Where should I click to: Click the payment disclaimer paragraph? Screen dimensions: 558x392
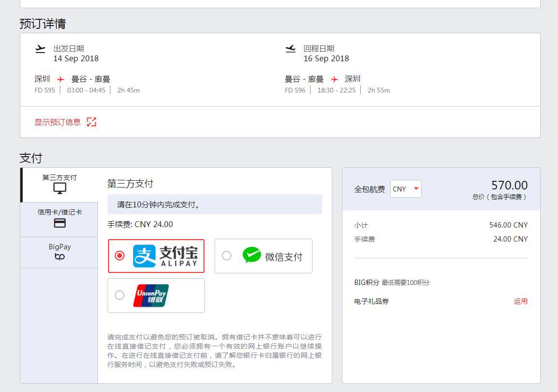(x=215, y=351)
